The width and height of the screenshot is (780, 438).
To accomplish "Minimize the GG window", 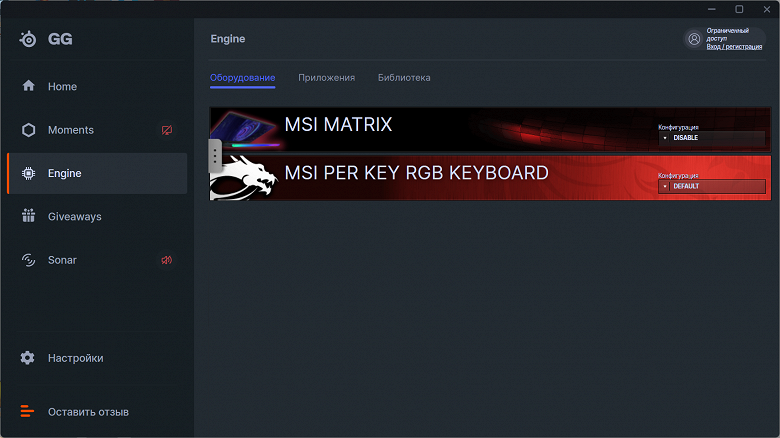I will pos(712,9).
